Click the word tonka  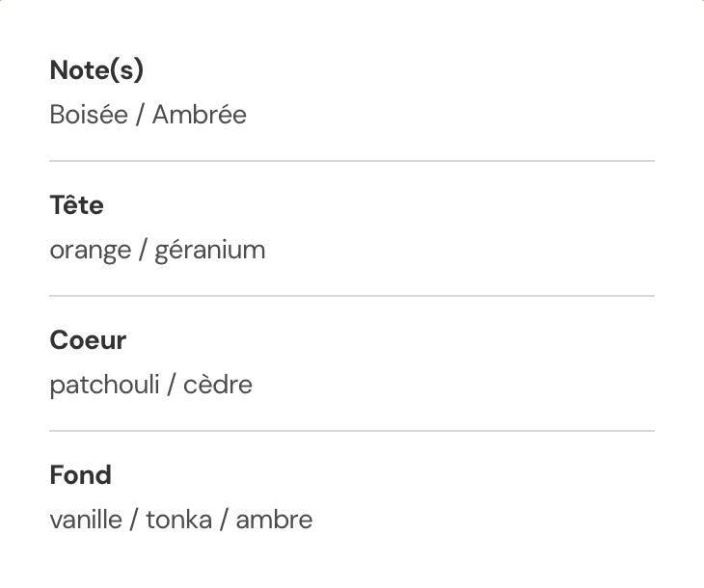(x=179, y=520)
